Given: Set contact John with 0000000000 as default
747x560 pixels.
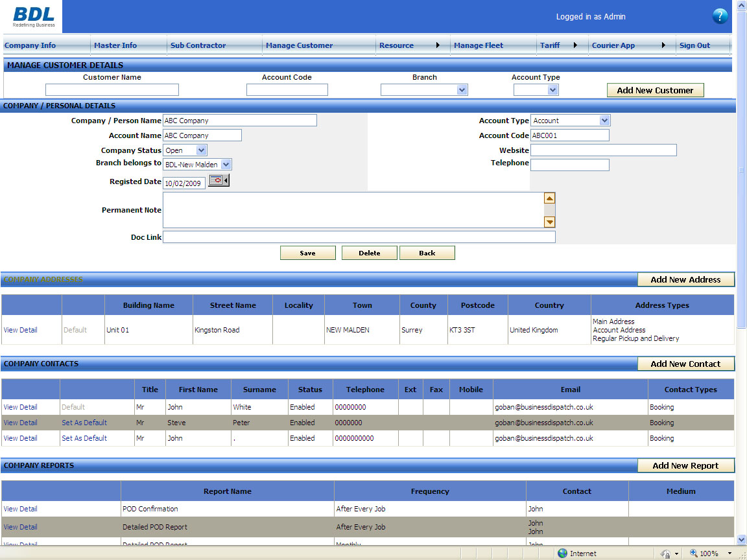Looking at the screenshot, I should (x=84, y=438).
